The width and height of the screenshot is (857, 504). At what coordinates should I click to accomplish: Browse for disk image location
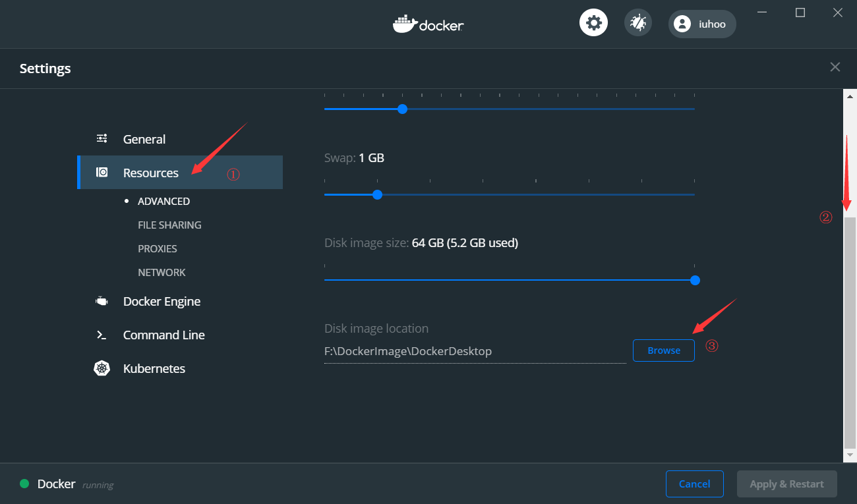point(664,350)
